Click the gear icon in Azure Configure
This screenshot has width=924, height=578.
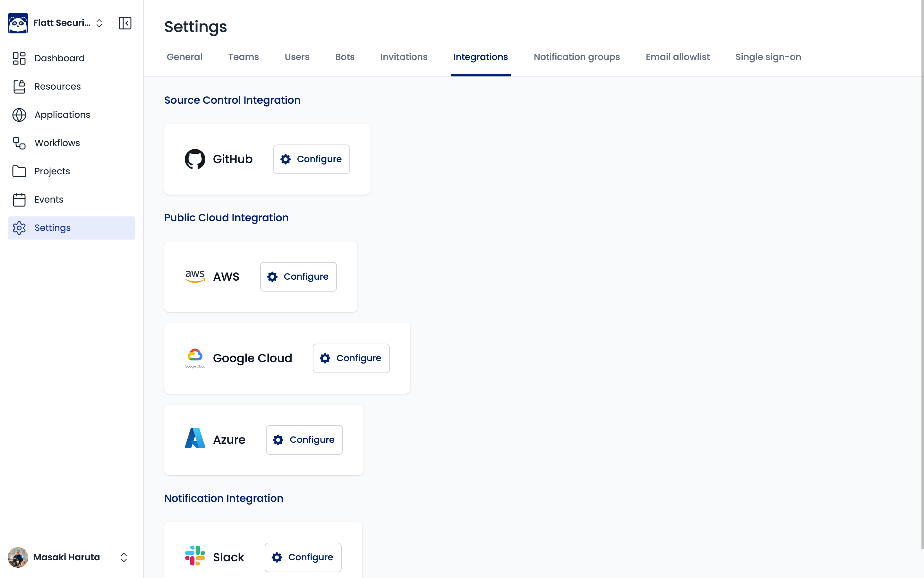coord(278,440)
